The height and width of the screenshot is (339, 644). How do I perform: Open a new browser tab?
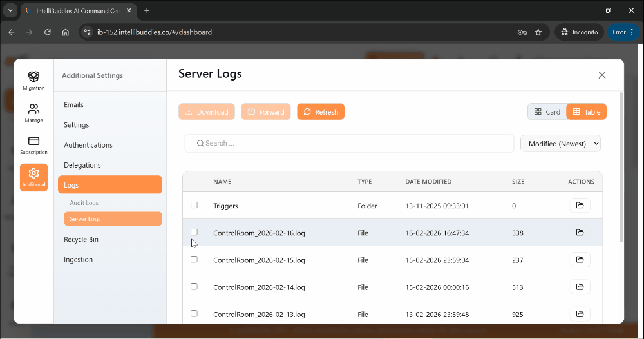click(x=147, y=11)
